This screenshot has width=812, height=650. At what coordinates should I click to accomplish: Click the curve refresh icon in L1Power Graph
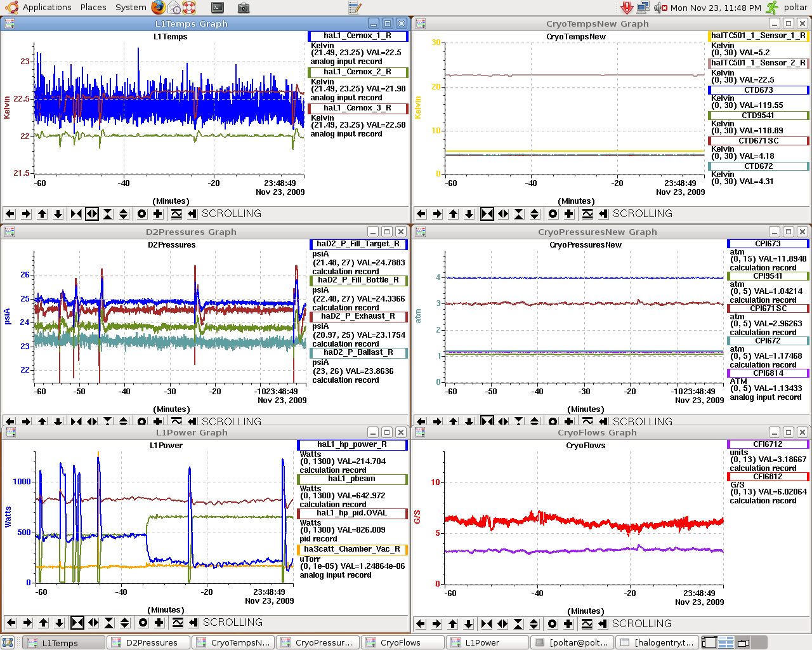(x=178, y=623)
